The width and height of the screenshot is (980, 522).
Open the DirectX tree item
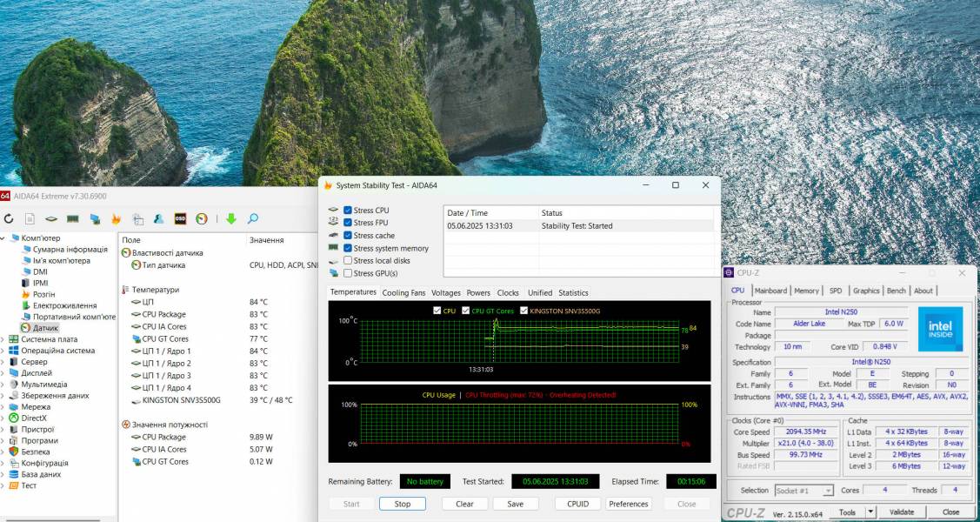pyautogui.click(x=34, y=418)
